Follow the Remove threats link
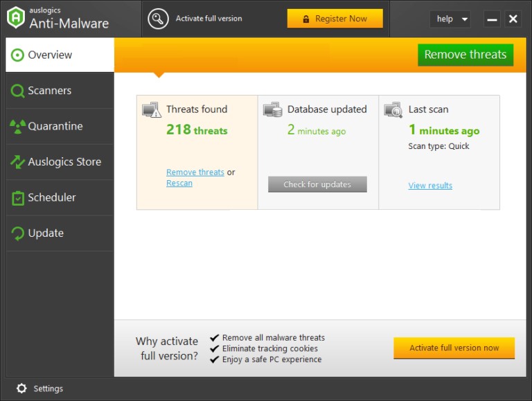 [195, 172]
